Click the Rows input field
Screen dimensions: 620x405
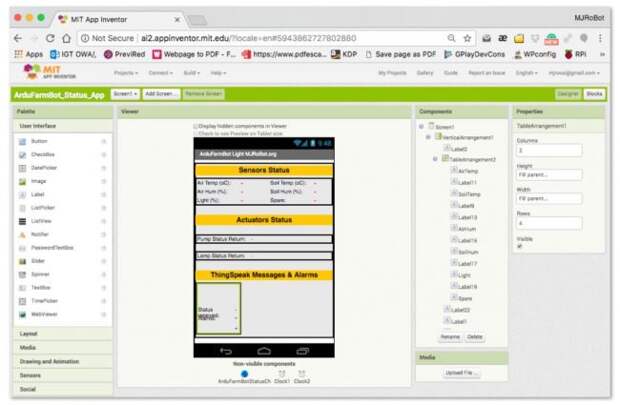(549, 223)
